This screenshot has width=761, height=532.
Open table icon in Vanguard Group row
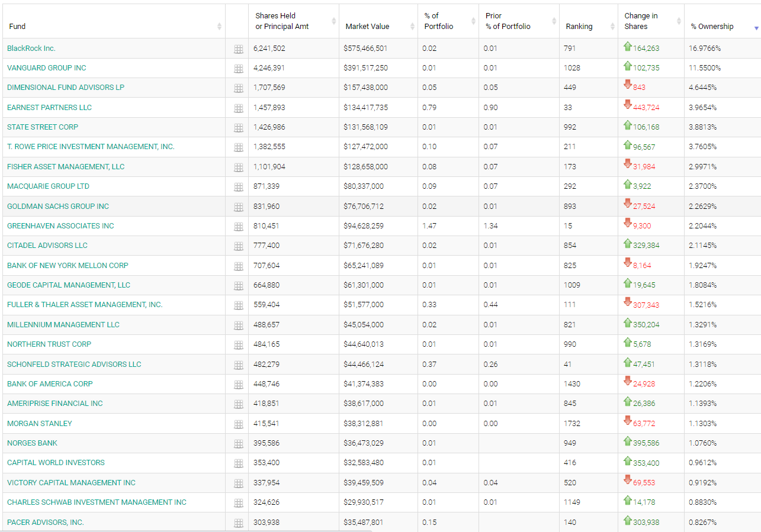pyautogui.click(x=239, y=69)
